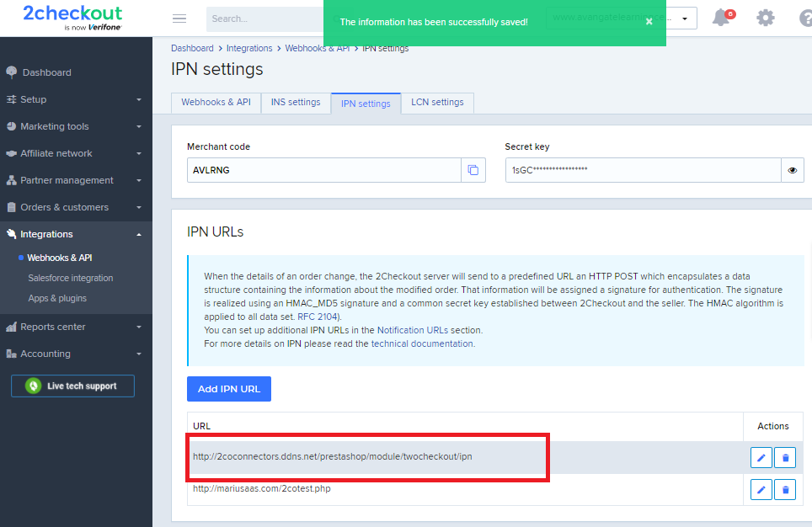Screen dimensions: 812x527
Task: Click the Live tech support button
Action: (x=72, y=386)
